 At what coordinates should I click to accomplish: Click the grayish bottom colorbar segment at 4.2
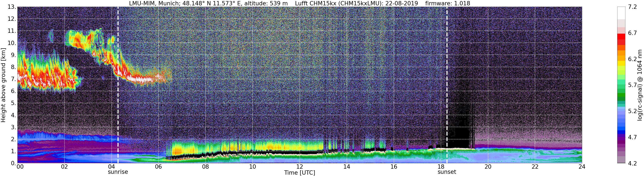[621, 160]
